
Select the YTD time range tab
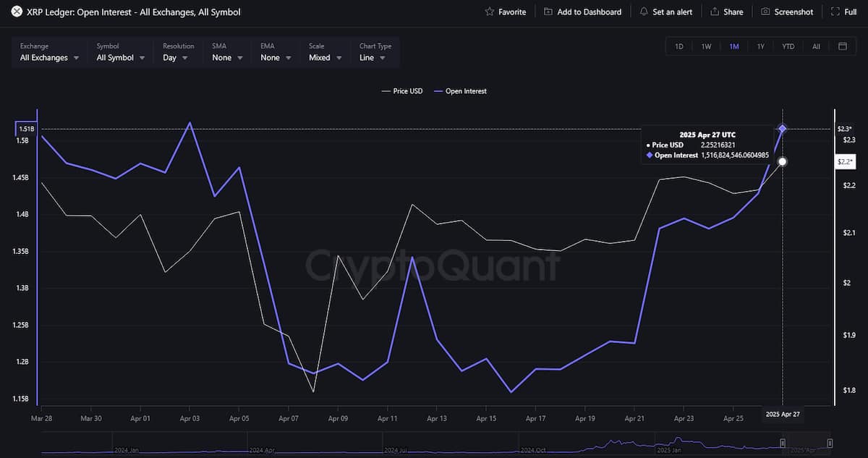pos(788,46)
